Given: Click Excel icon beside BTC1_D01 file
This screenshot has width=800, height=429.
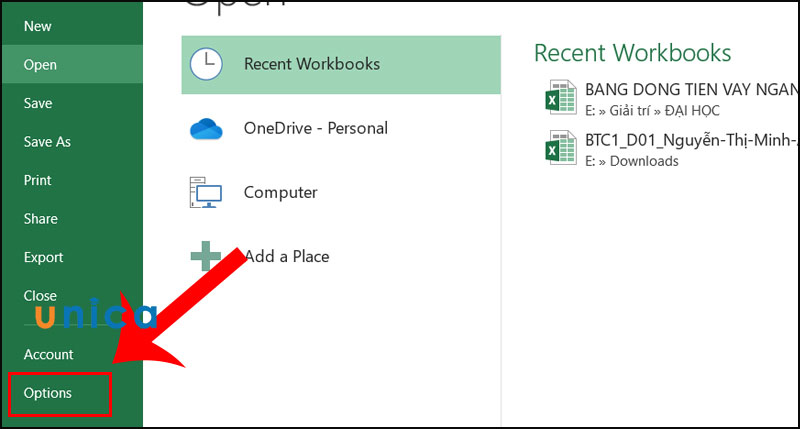Looking at the screenshot, I should (x=557, y=148).
